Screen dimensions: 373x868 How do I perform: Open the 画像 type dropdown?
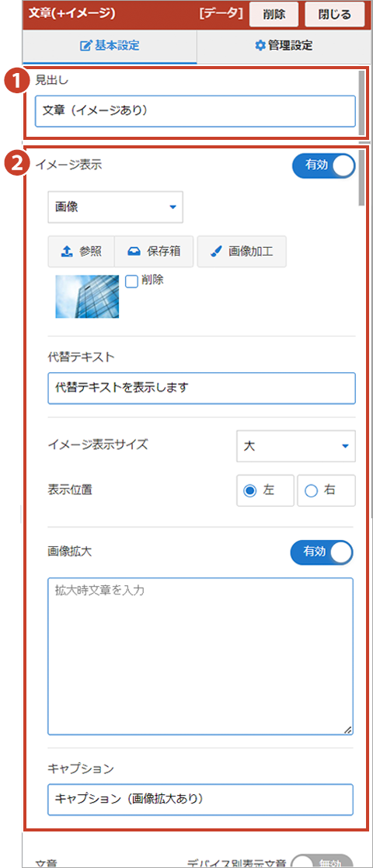[116, 207]
